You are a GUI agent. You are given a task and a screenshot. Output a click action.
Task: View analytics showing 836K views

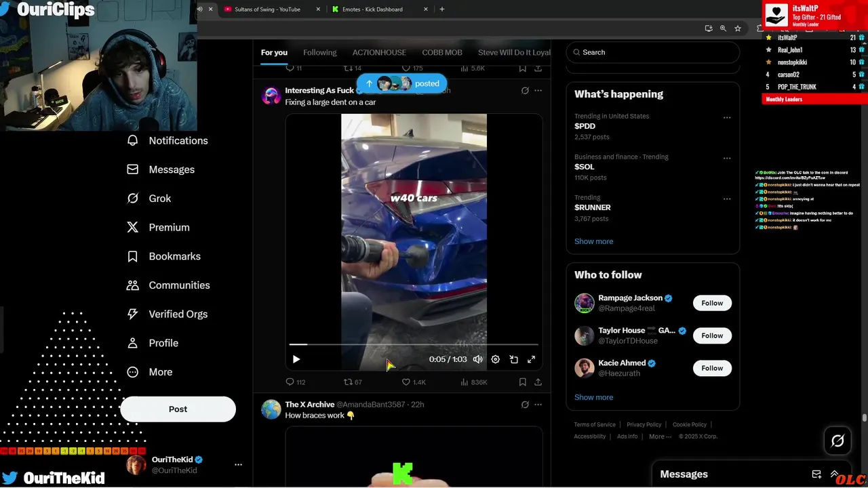(x=474, y=382)
